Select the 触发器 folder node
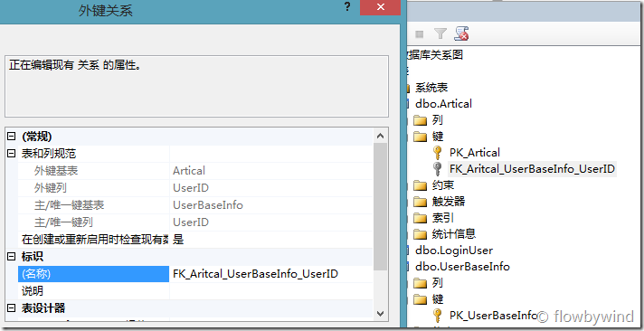The width and height of the screenshot is (644, 331). coord(449,202)
